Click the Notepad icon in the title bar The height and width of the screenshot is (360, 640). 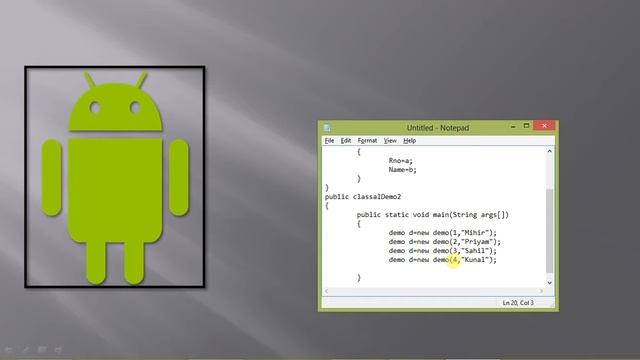point(327,128)
